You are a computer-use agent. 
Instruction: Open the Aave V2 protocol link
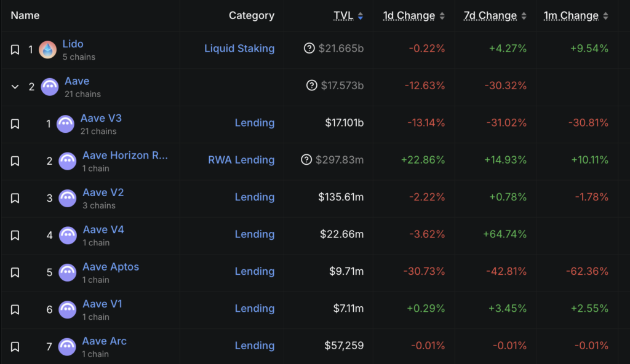(x=103, y=192)
